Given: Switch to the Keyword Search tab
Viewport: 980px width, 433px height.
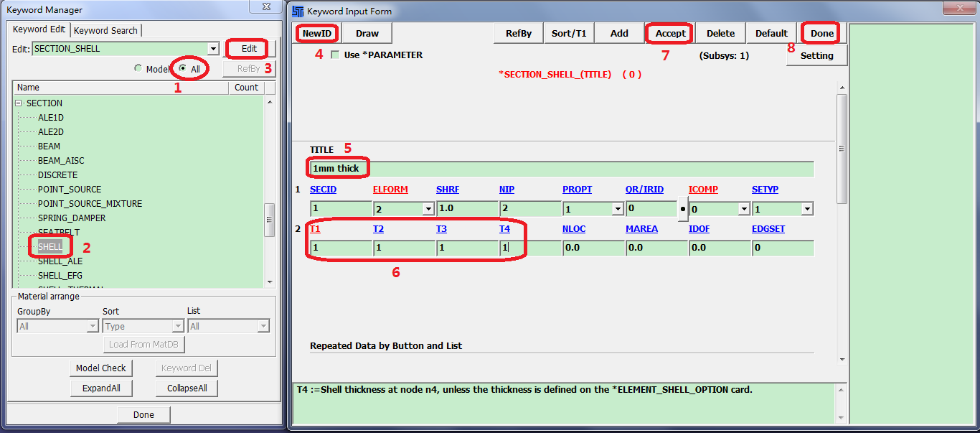Looking at the screenshot, I should [105, 30].
